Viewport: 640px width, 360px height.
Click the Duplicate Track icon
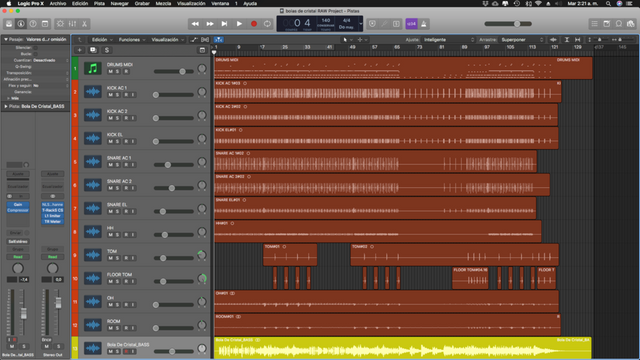click(93, 50)
